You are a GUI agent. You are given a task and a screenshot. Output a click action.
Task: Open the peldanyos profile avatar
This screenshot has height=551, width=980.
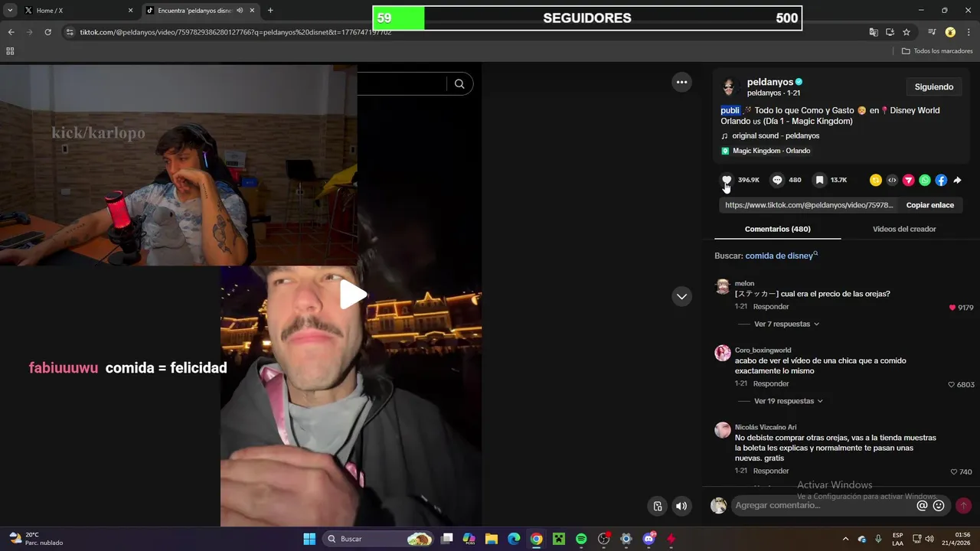729,86
